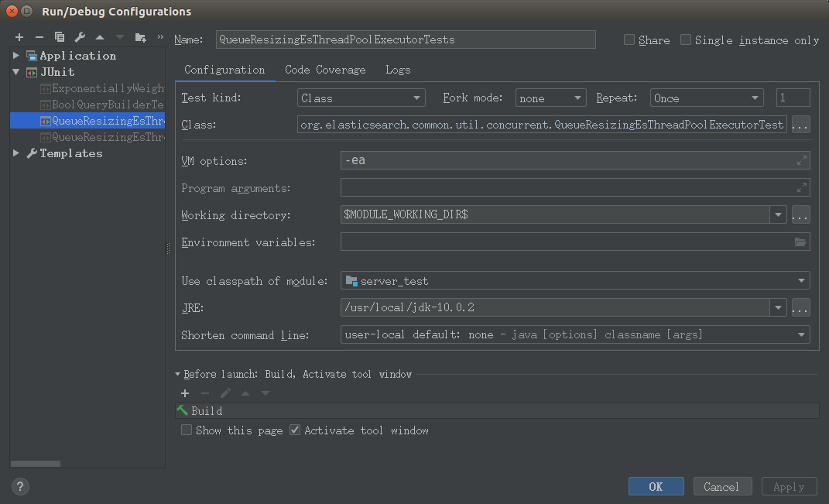Screen dimensions: 829x504
Task: Click the Program arguments field
Action: [575, 187]
